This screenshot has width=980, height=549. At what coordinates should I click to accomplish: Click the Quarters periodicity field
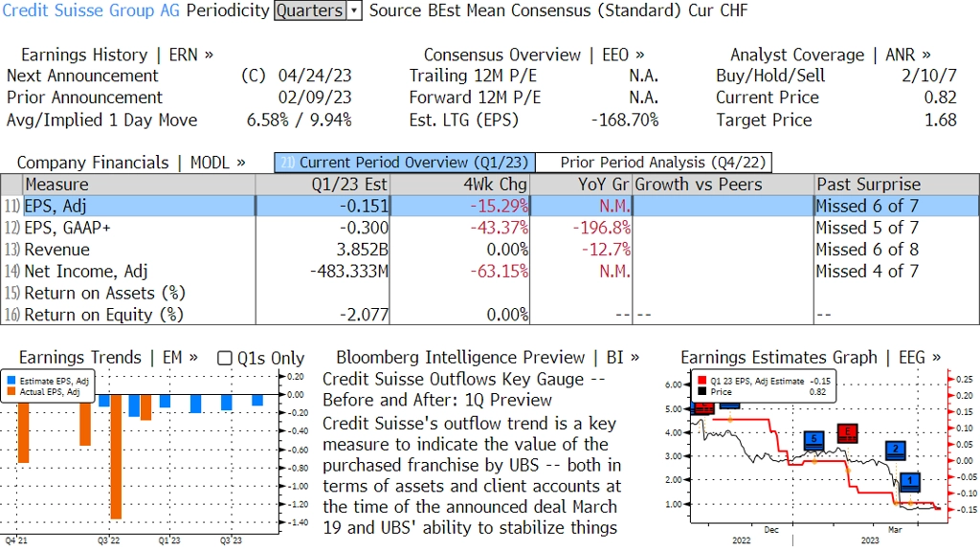click(310, 11)
